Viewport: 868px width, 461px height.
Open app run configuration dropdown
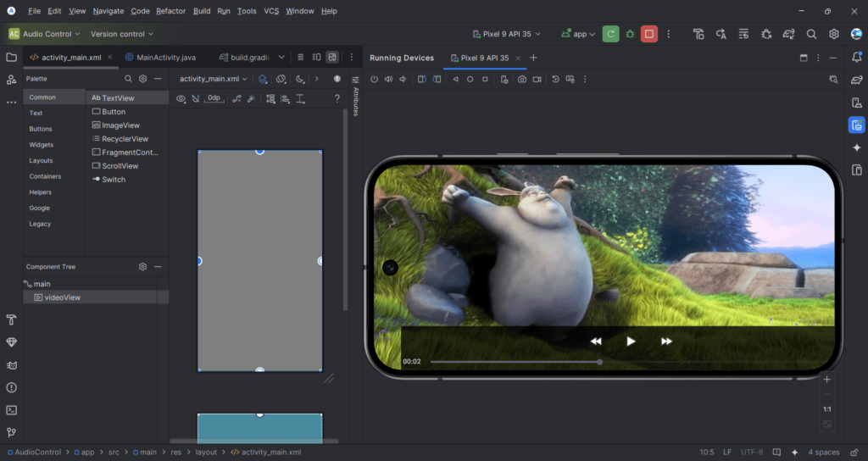click(x=578, y=34)
